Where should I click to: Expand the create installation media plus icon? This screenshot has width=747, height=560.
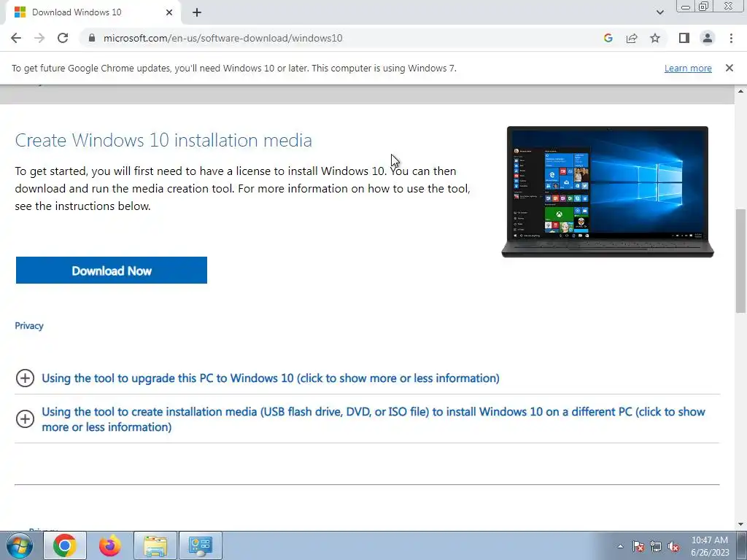click(x=25, y=419)
